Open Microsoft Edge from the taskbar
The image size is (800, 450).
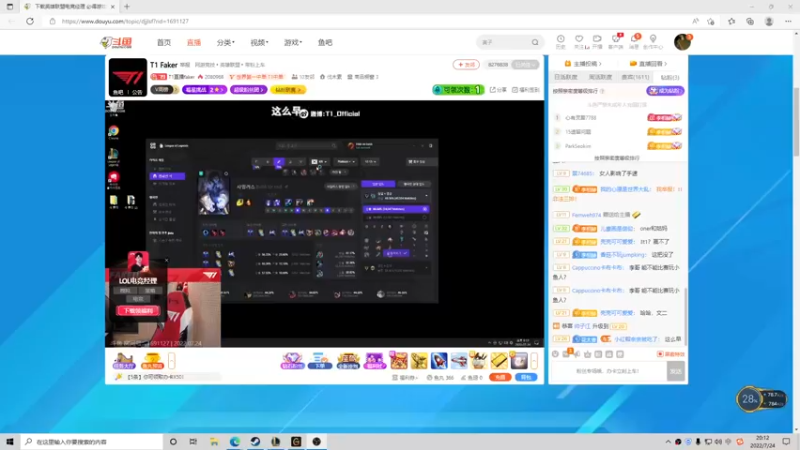pos(235,441)
